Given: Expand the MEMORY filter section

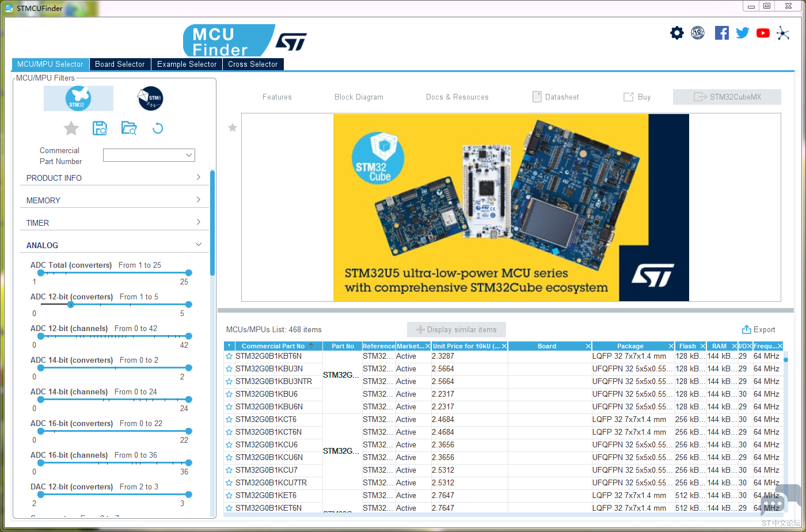Looking at the screenshot, I should click(114, 200).
